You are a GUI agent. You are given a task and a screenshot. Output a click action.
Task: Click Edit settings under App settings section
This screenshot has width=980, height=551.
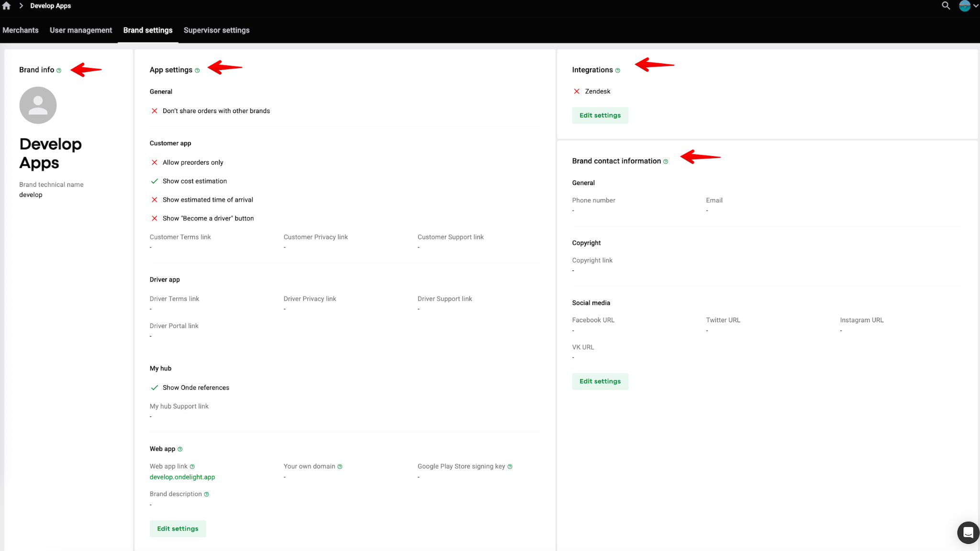pyautogui.click(x=178, y=529)
